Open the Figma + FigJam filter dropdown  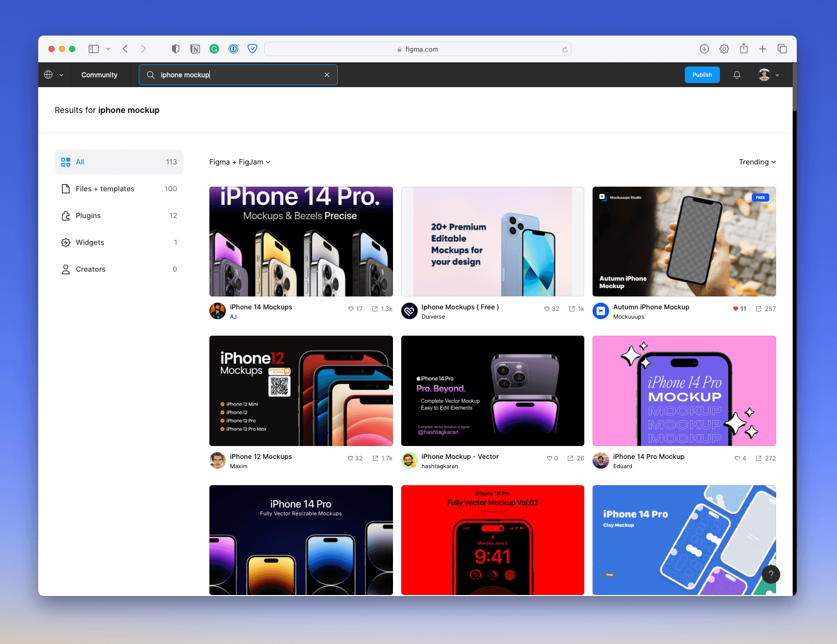click(x=239, y=162)
